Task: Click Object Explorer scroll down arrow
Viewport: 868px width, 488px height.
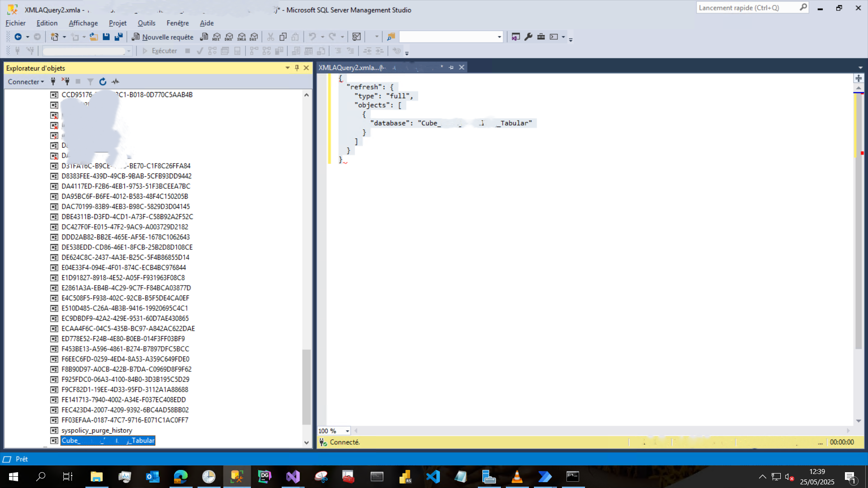Action: click(307, 443)
